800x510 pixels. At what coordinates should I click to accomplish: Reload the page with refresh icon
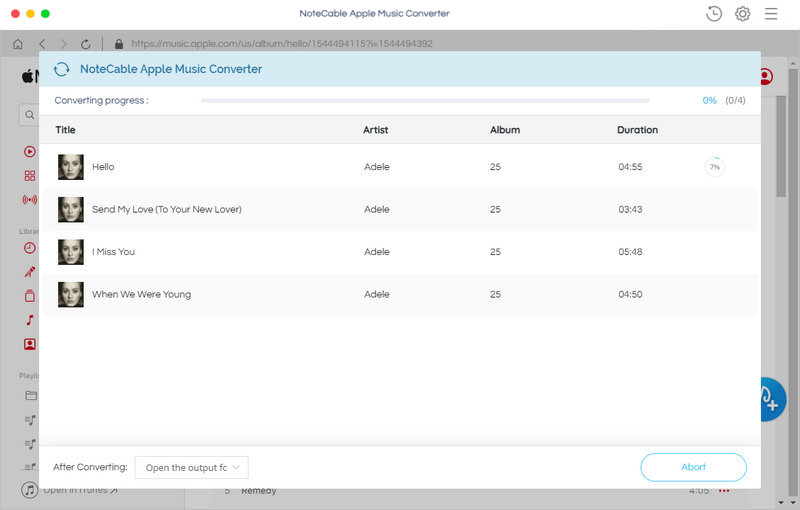(86, 44)
